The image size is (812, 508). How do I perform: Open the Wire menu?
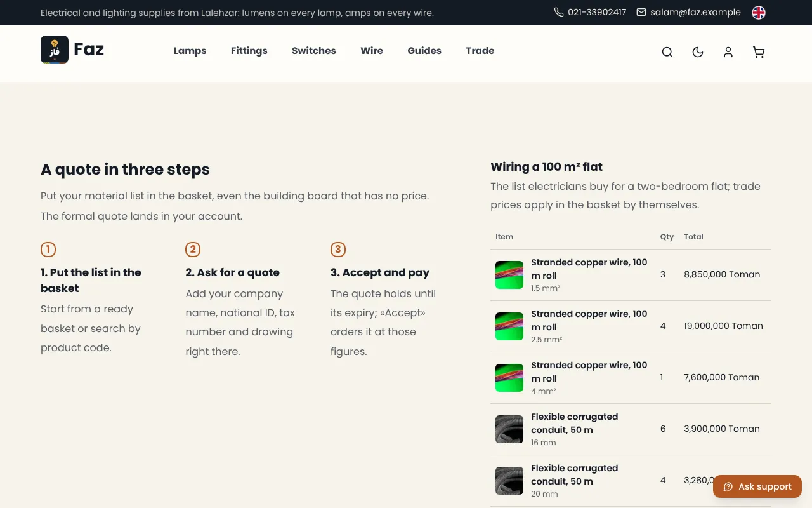coord(372,51)
